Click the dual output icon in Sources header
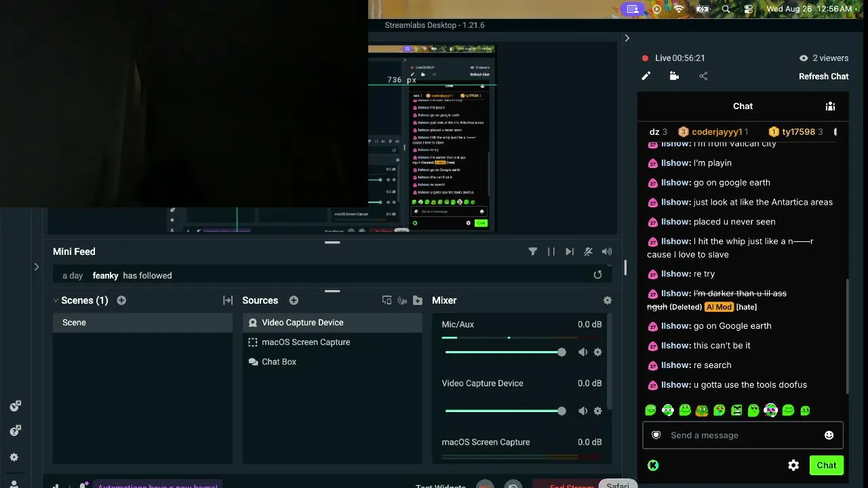This screenshot has width=868, height=488. click(387, 300)
